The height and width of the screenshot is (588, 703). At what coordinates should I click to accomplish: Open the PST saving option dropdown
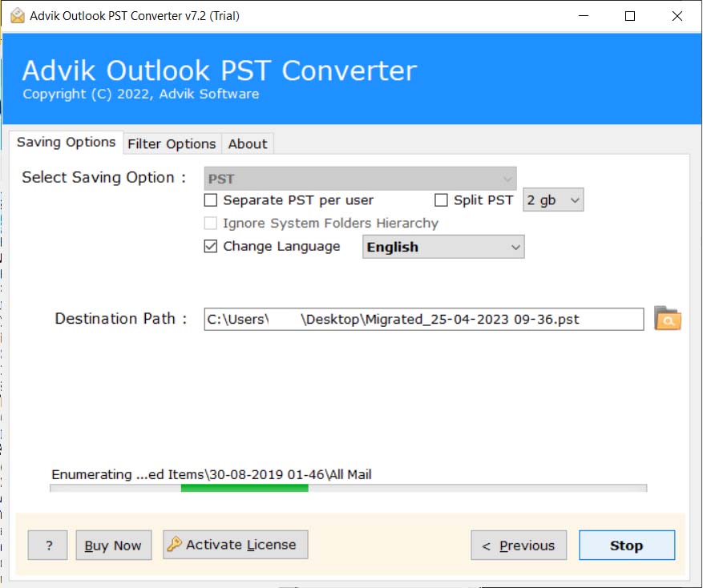point(360,179)
